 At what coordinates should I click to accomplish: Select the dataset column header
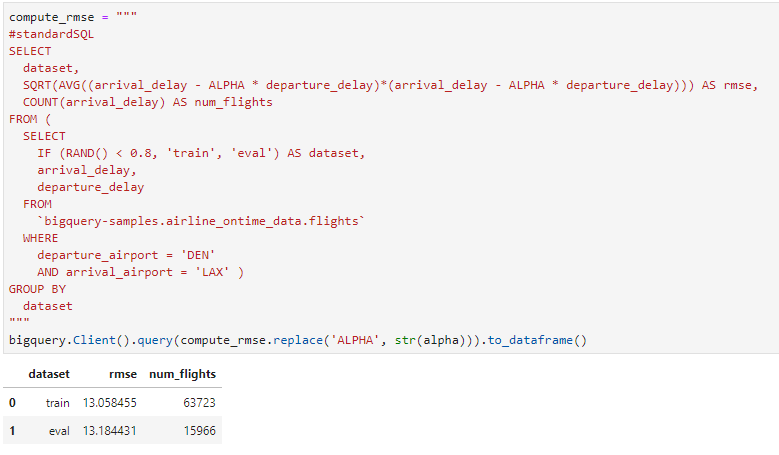point(49,374)
